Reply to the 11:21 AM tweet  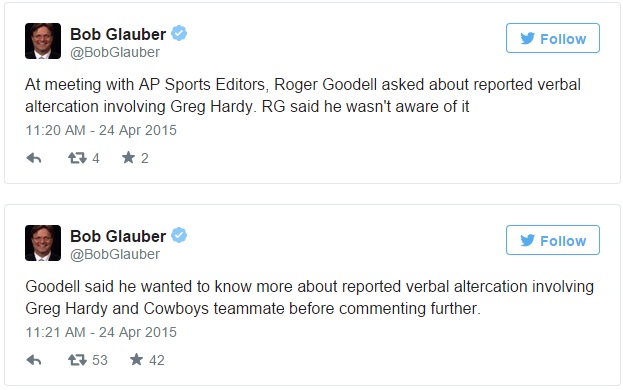pos(34,360)
